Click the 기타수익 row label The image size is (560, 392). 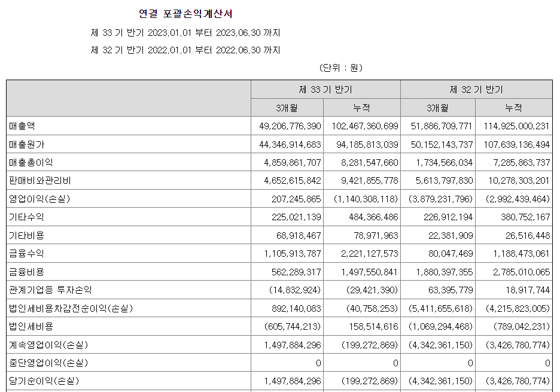pos(26,217)
